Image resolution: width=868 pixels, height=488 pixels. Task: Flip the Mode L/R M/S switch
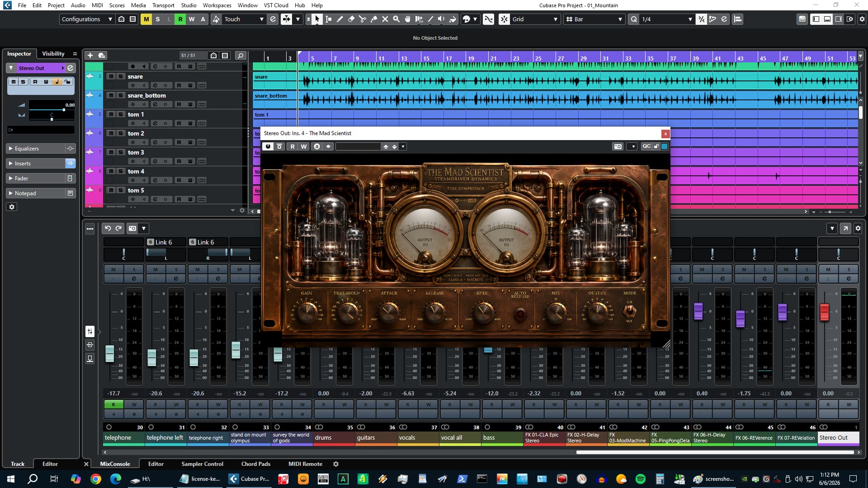point(629,311)
